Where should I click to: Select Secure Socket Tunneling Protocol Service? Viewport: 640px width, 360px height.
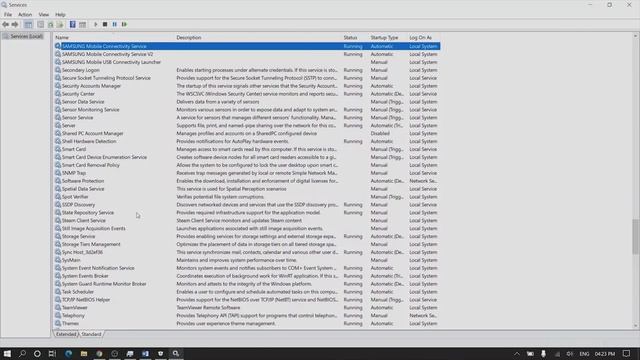pyautogui.click(x=247, y=78)
